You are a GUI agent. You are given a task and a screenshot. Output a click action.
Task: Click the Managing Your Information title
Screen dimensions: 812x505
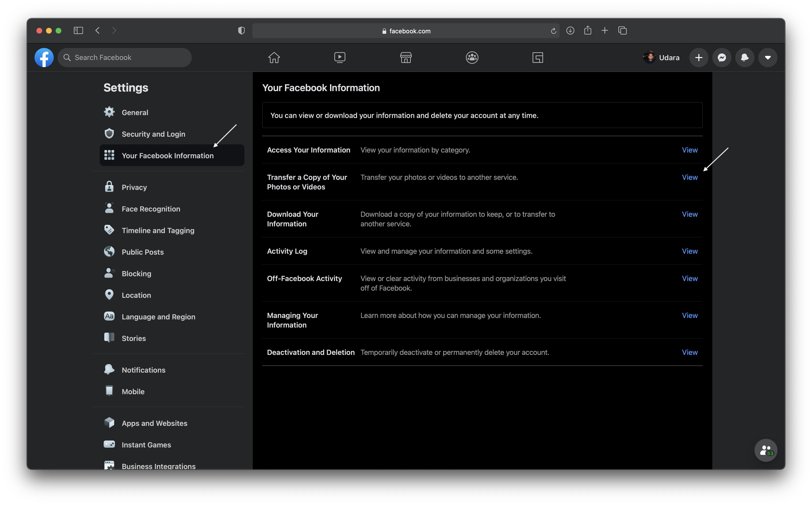[x=292, y=320]
